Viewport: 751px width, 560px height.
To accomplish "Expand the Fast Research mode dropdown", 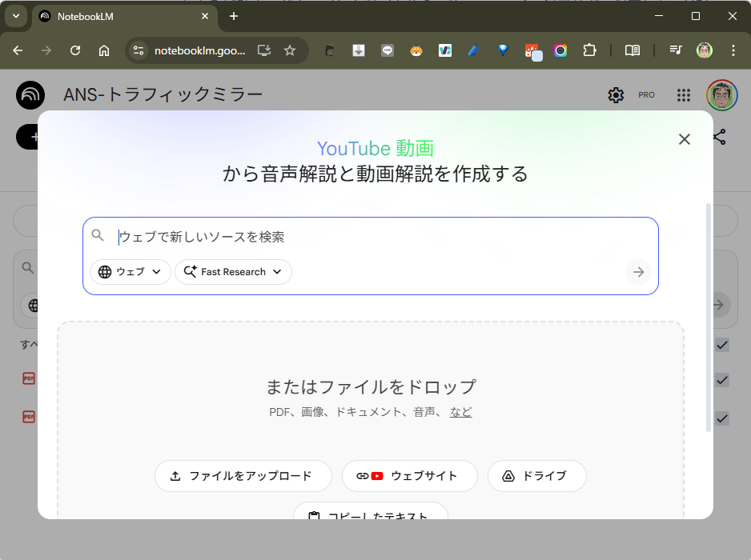I will [x=233, y=272].
